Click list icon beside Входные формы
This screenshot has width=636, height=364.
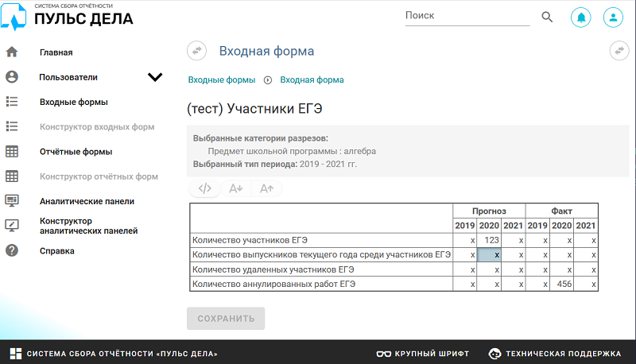12,102
